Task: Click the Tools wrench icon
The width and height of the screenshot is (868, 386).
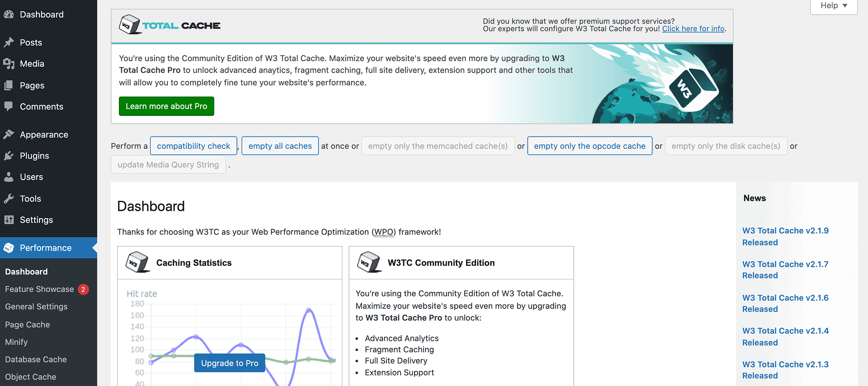Action: [x=9, y=199]
